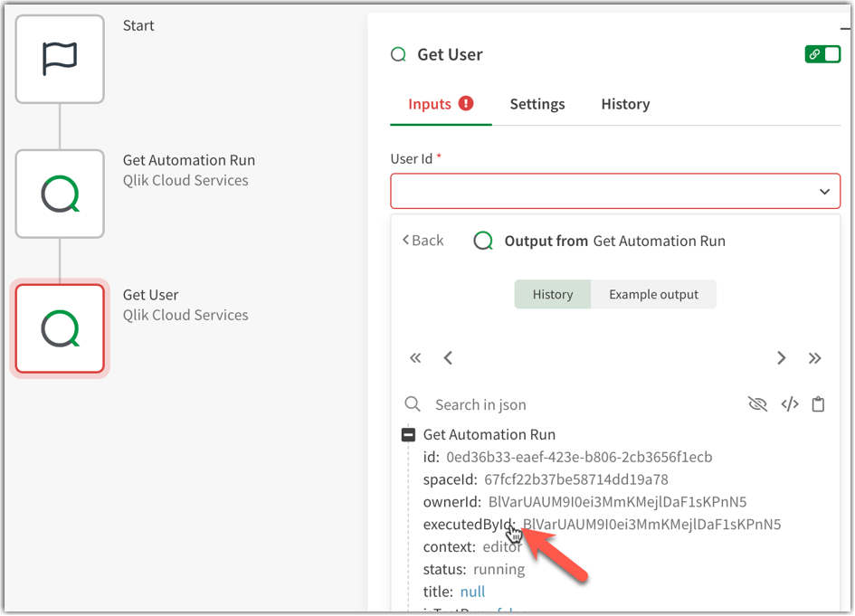The image size is (855, 616).
Task: Toggle the green link switch
Action: coord(822,53)
